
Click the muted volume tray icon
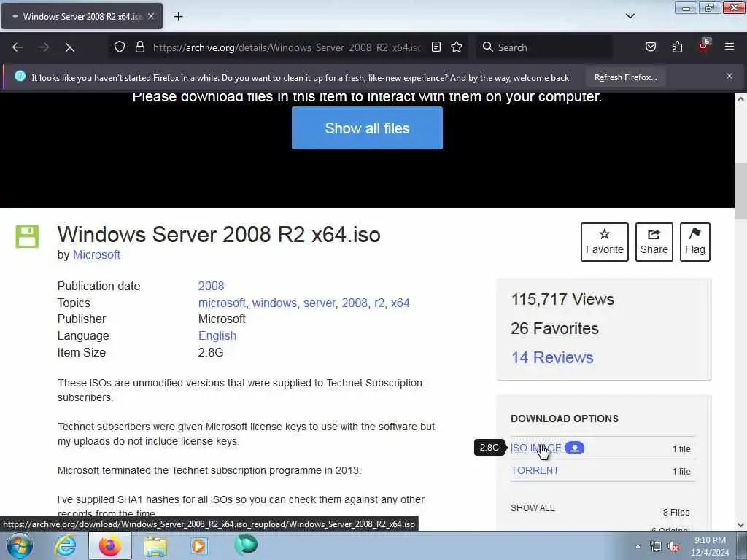point(673,547)
